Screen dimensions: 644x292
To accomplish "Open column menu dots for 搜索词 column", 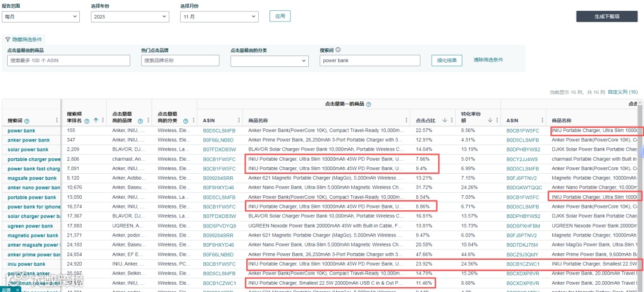I will point(57,121).
